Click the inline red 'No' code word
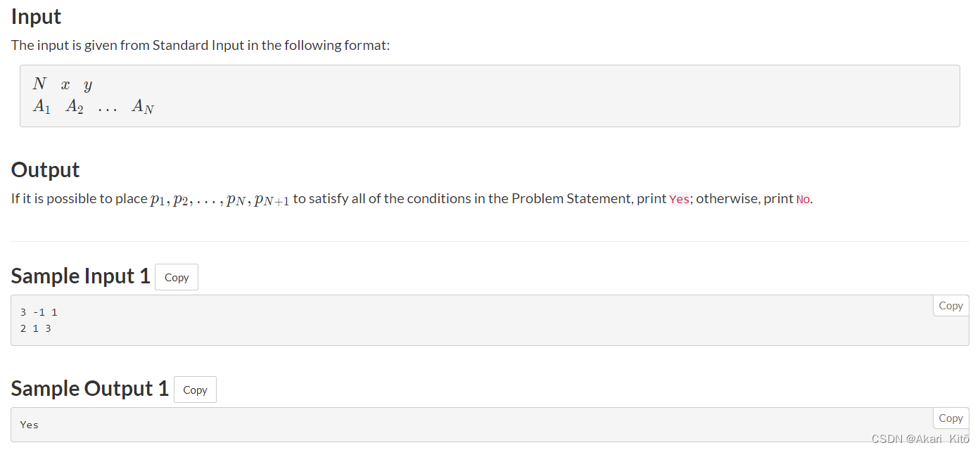980x450 pixels. [803, 199]
